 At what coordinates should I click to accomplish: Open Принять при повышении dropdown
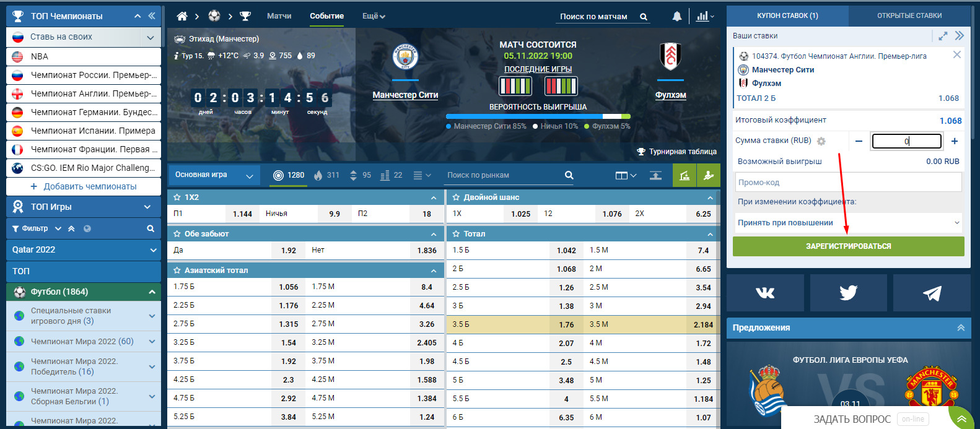848,223
